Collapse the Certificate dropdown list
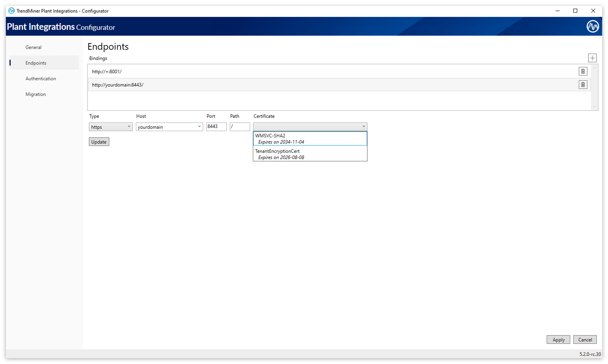Screen dimensions: 608x364 click(363, 126)
